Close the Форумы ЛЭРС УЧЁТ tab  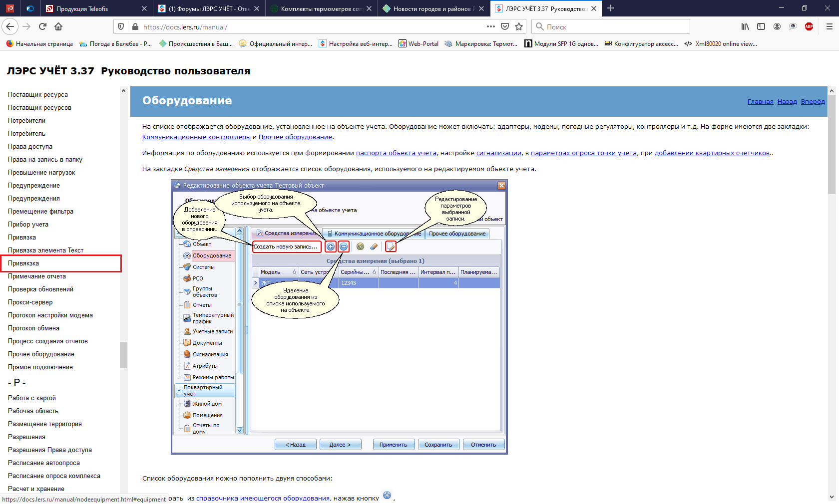pyautogui.click(x=257, y=8)
